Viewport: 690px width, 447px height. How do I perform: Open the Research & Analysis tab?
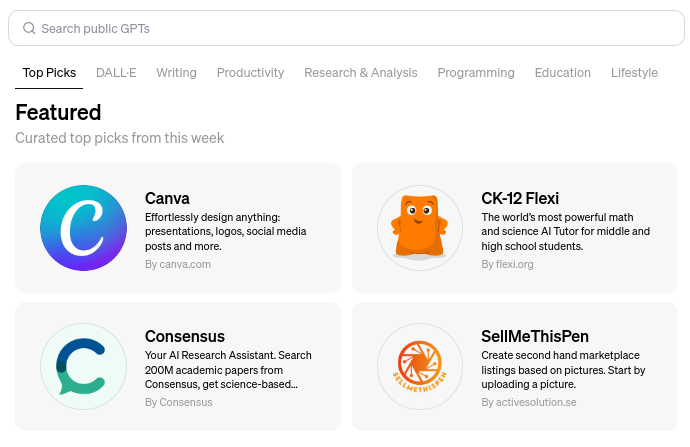point(361,73)
